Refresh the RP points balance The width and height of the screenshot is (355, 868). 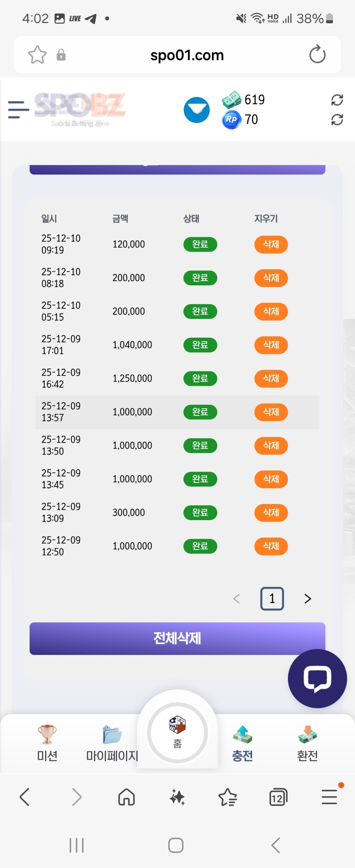(337, 120)
